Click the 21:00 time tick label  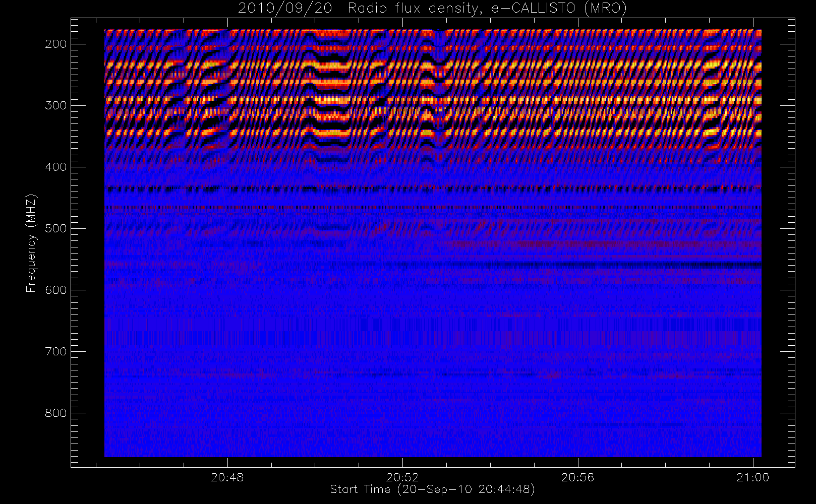pos(752,477)
